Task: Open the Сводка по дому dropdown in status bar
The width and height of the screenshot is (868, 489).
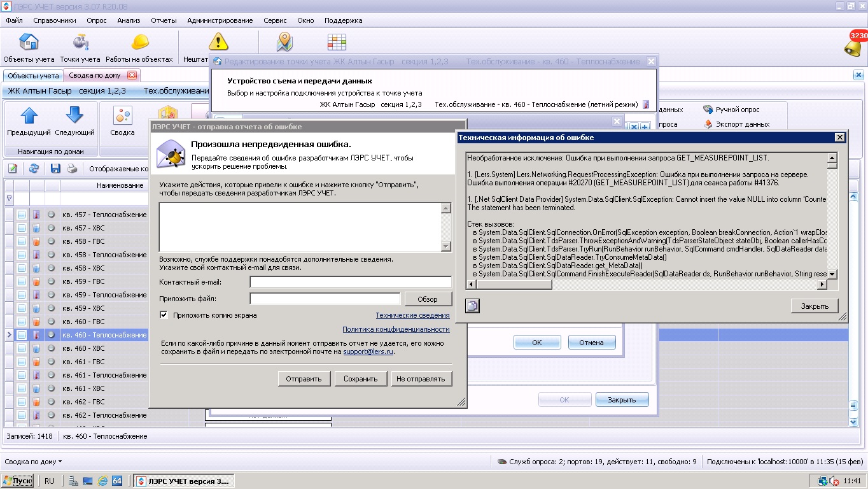Action: click(33, 462)
